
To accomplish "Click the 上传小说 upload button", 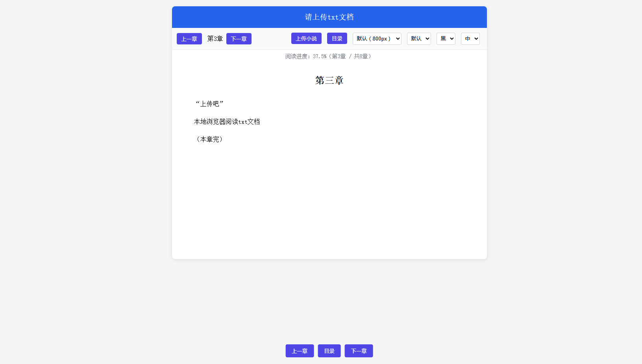I will (306, 39).
